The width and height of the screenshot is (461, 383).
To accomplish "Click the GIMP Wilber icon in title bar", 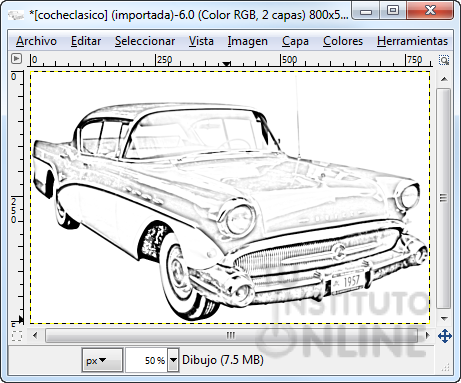I will click(16, 14).
